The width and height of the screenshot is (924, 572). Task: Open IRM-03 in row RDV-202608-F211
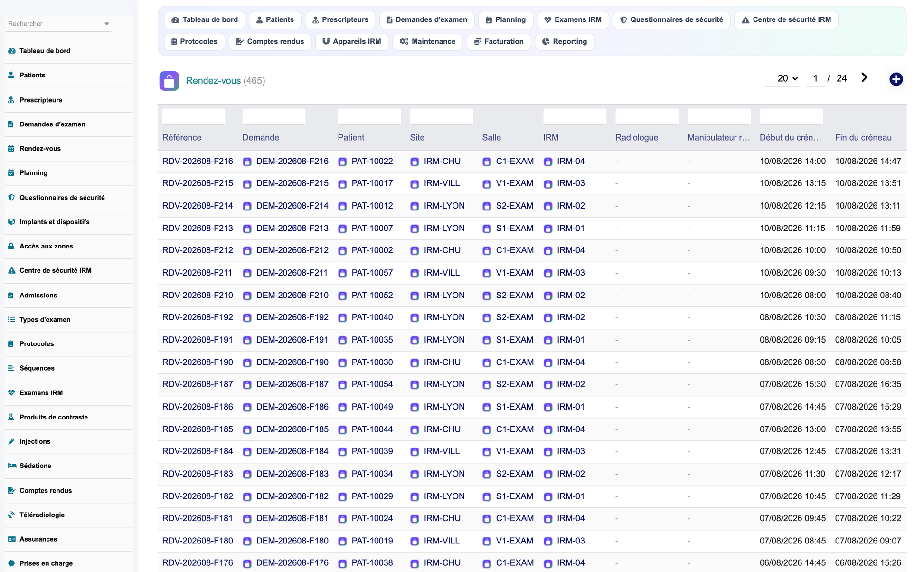(571, 273)
